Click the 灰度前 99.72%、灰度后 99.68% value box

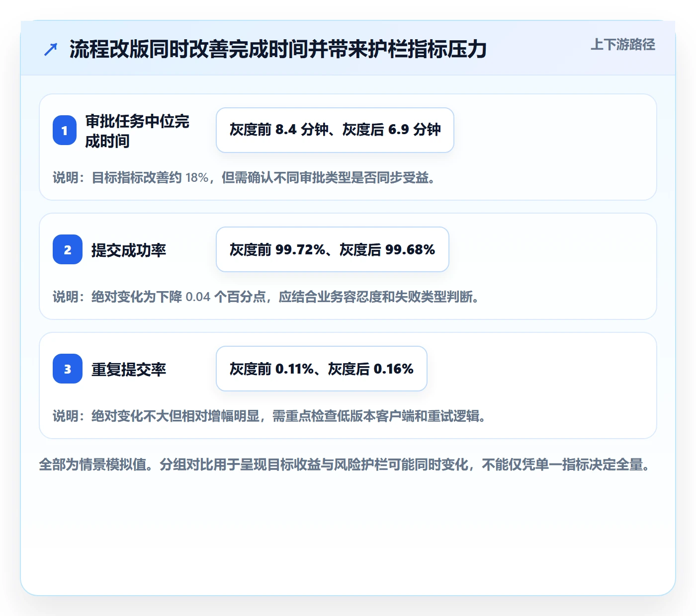(333, 249)
